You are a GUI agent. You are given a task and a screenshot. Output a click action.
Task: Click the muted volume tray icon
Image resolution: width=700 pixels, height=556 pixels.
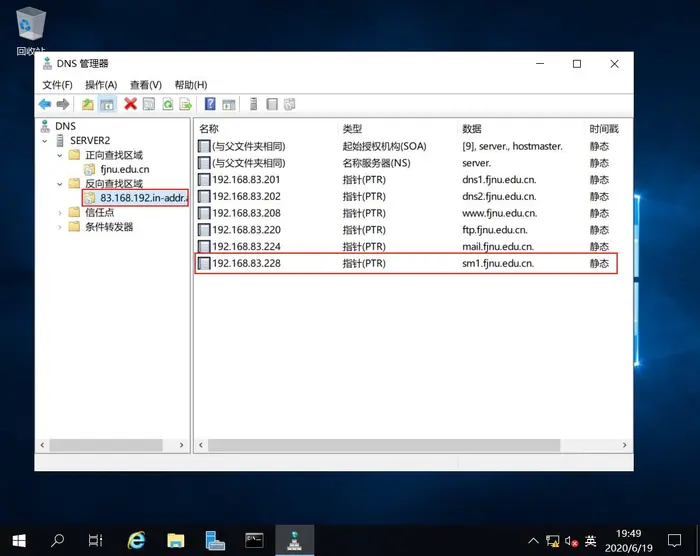coord(571,541)
